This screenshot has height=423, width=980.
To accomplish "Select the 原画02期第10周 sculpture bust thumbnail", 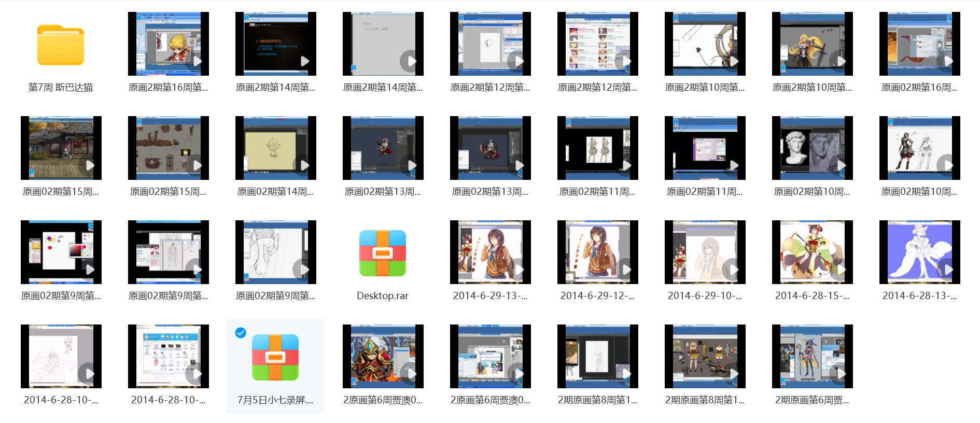I will click(x=812, y=148).
